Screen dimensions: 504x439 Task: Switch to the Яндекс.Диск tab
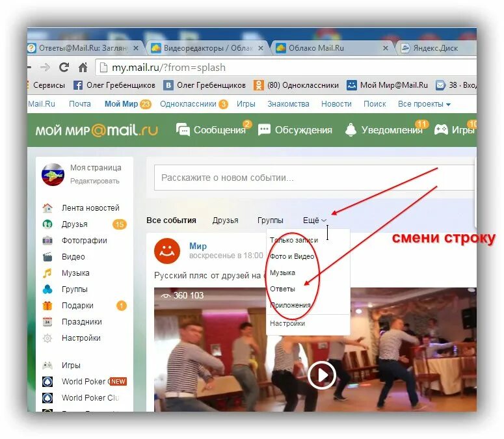click(435, 48)
